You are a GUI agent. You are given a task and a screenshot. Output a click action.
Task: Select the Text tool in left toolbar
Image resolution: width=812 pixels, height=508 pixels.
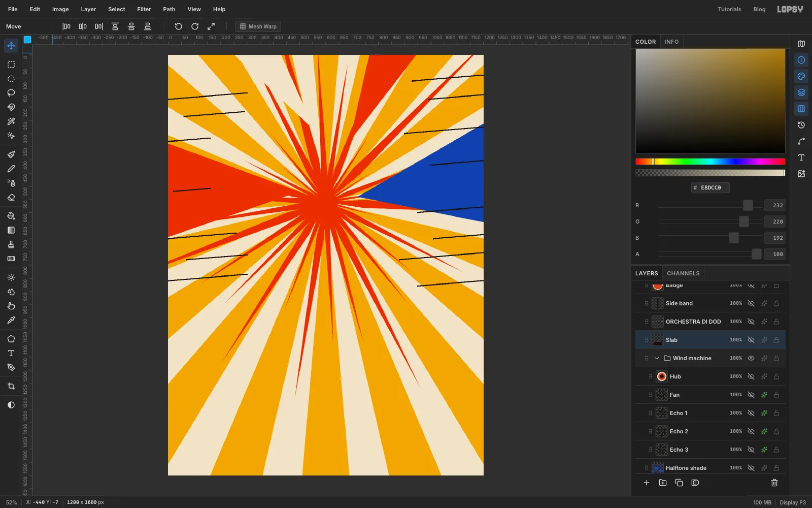(x=11, y=353)
